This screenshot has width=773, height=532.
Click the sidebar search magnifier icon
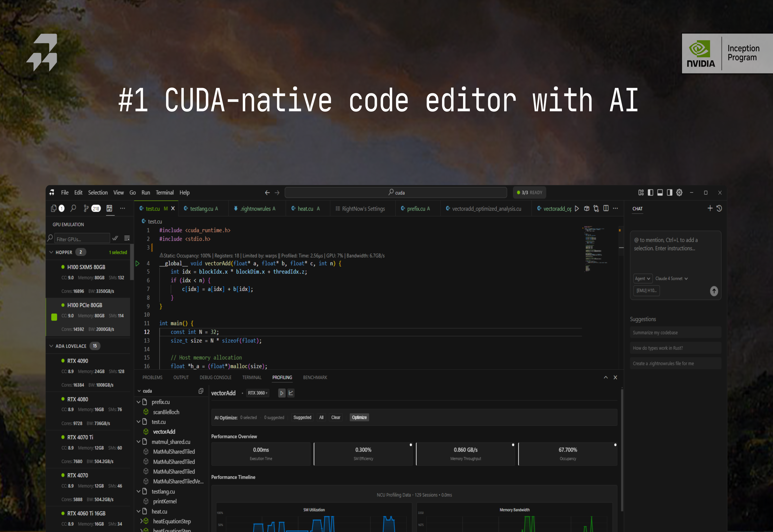(73, 208)
